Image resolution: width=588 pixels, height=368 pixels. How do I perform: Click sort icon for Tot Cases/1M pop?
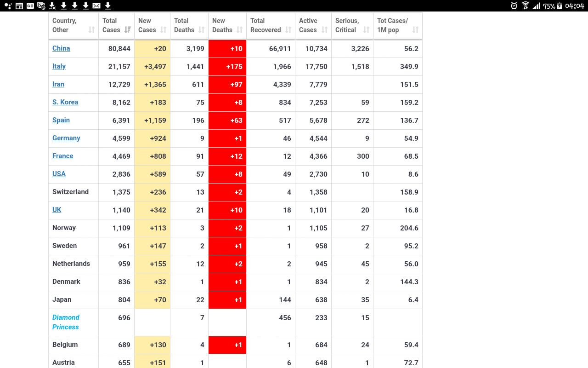[416, 30]
